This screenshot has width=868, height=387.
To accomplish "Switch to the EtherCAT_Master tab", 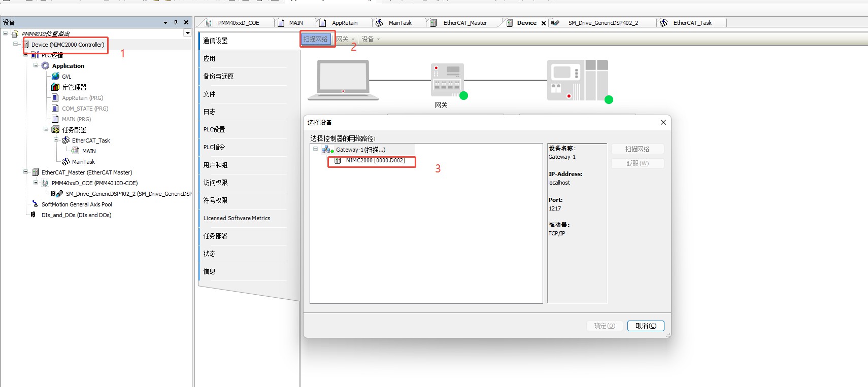I will coord(465,23).
